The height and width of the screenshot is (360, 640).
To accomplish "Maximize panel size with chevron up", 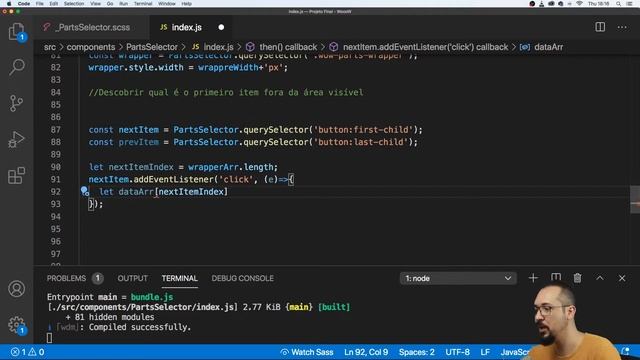I will (x=600, y=278).
